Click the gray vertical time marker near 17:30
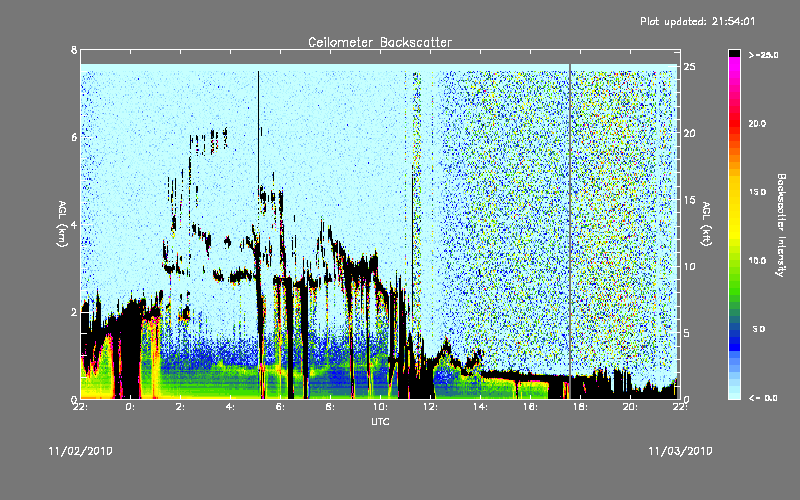The height and width of the screenshot is (500, 800). coord(570,231)
